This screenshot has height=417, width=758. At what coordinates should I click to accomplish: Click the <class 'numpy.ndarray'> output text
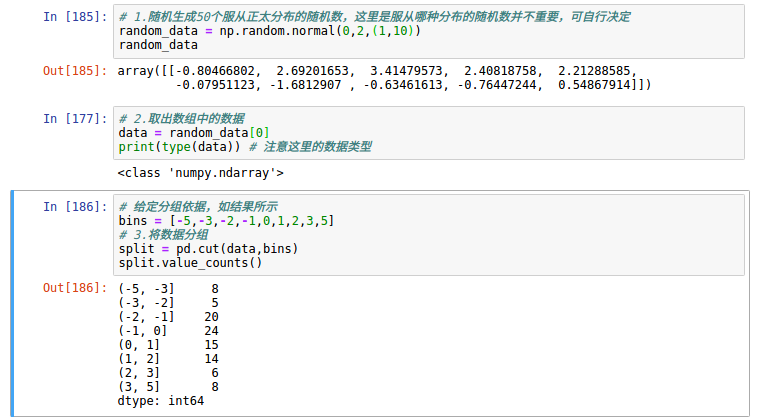201,174
